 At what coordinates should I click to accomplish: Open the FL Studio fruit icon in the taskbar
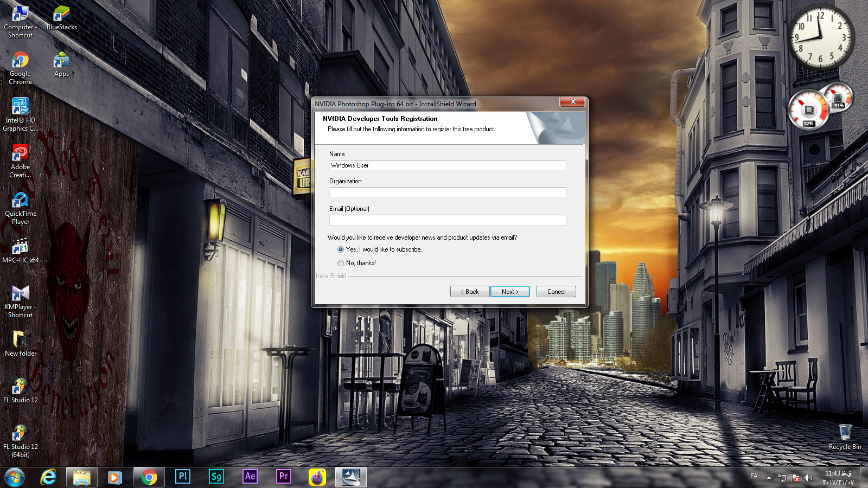(317, 477)
